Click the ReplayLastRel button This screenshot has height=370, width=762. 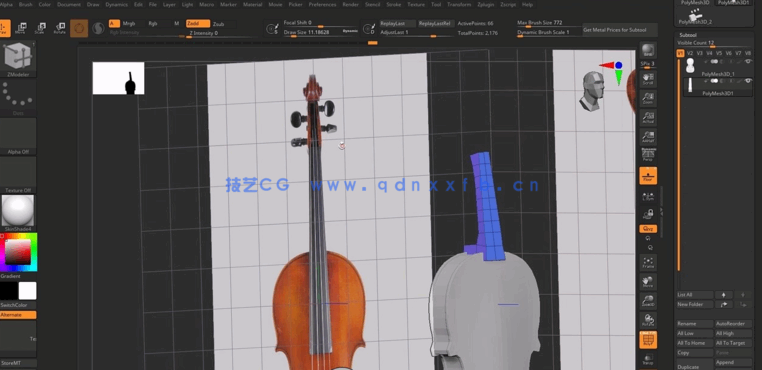tap(436, 23)
